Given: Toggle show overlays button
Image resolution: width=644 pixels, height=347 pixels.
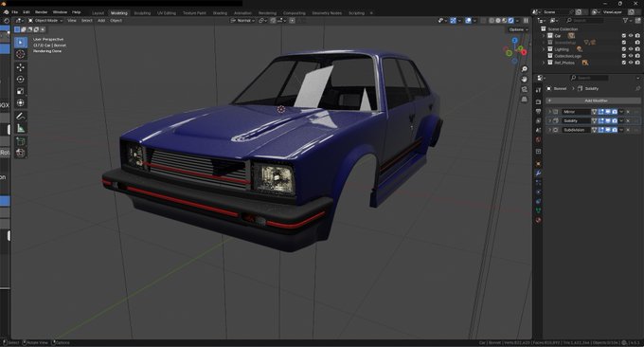Looking at the screenshot, I should point(468,20).
